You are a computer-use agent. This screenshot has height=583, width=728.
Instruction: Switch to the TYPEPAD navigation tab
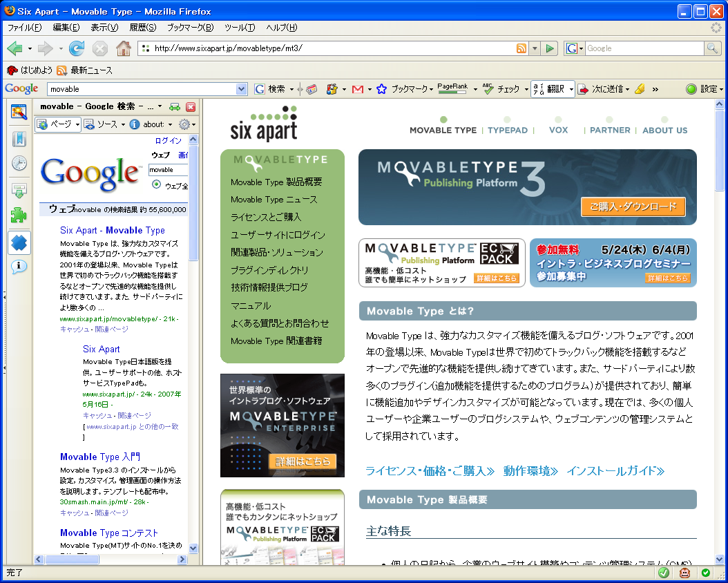point(508,130)
